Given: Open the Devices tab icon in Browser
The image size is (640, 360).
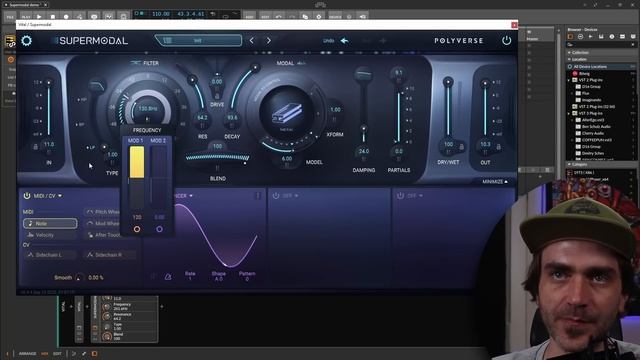Looking at the screenshot, I should point(570,37).
